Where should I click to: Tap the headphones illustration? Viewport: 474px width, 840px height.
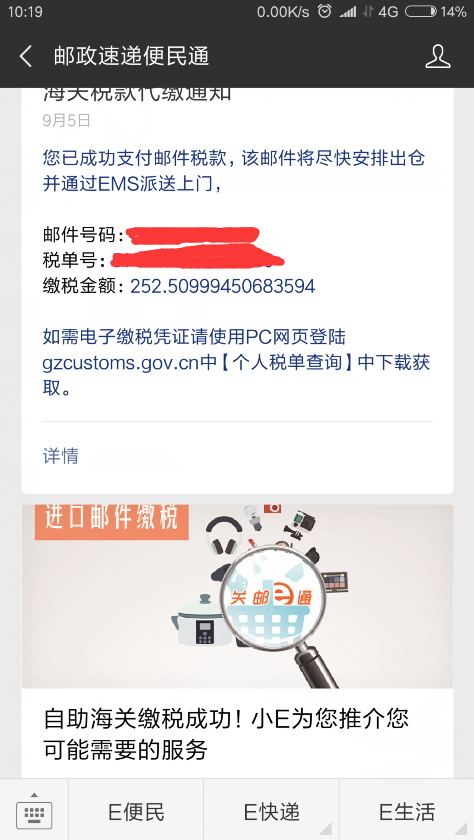pyautogui.click(x=224, y=536)
